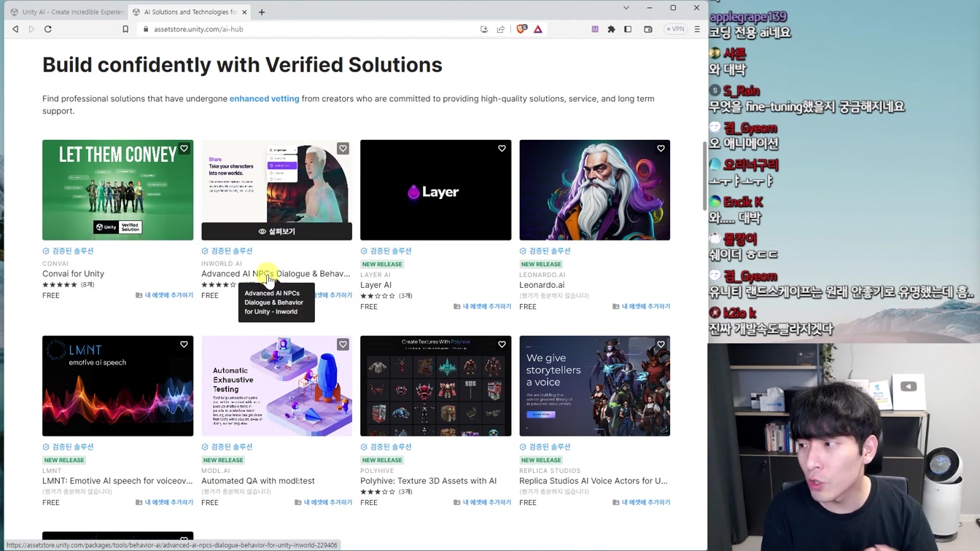
Task: Toggle the browser sidebar panel icon
Action: [x=628, y=29]
